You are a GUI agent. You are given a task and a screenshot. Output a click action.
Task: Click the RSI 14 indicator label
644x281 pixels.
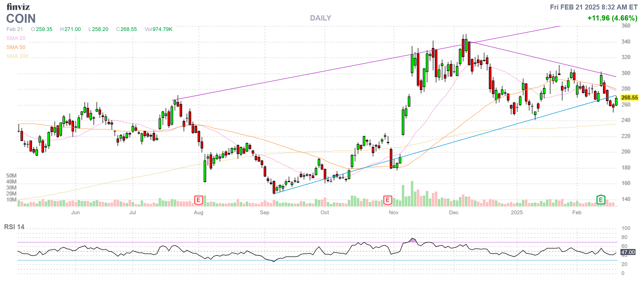tap(14, 227)
